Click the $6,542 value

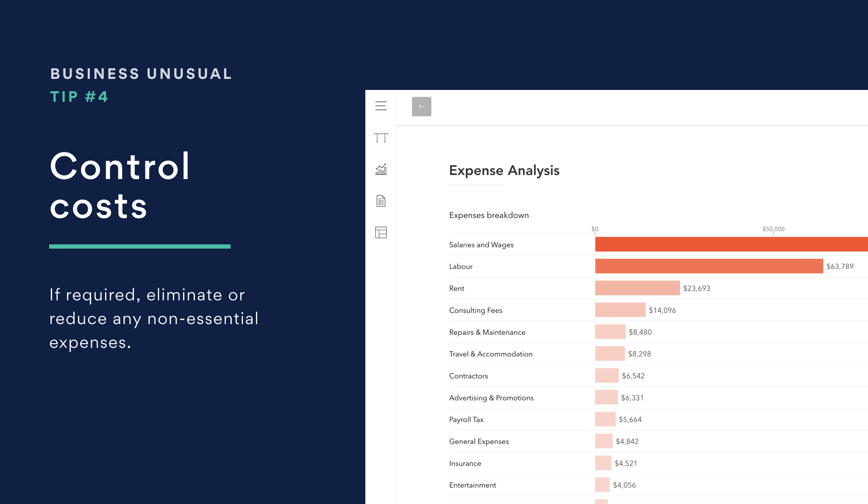[x=633, y=376]
